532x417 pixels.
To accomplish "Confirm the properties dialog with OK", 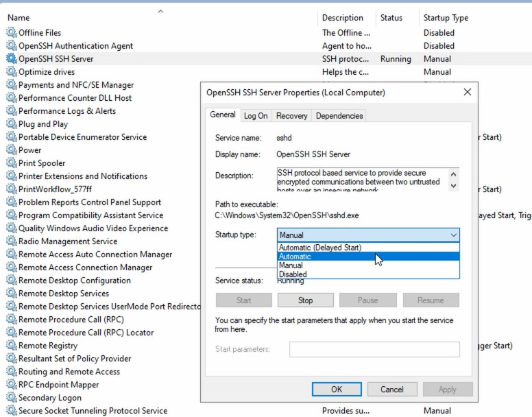I will [x=337, y=389].
